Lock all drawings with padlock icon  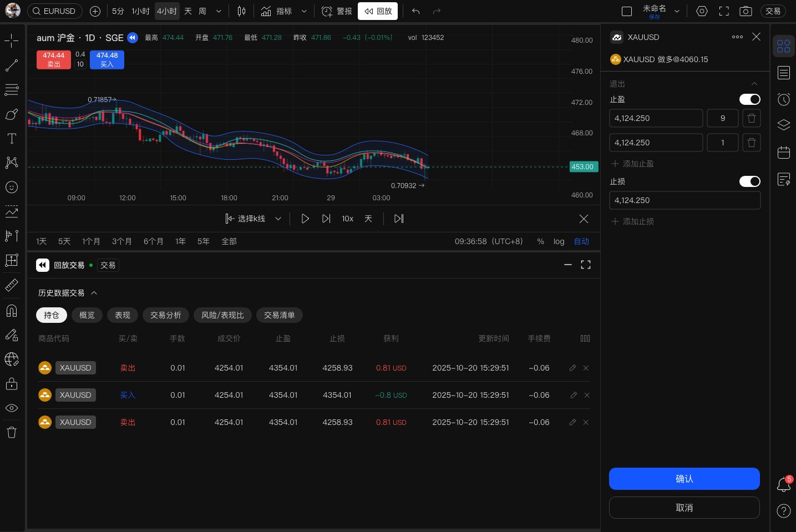pos(12,383)
